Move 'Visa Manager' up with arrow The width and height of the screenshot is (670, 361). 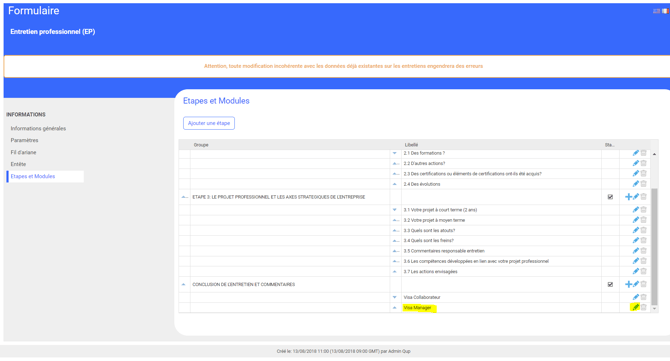pos(394,308)
